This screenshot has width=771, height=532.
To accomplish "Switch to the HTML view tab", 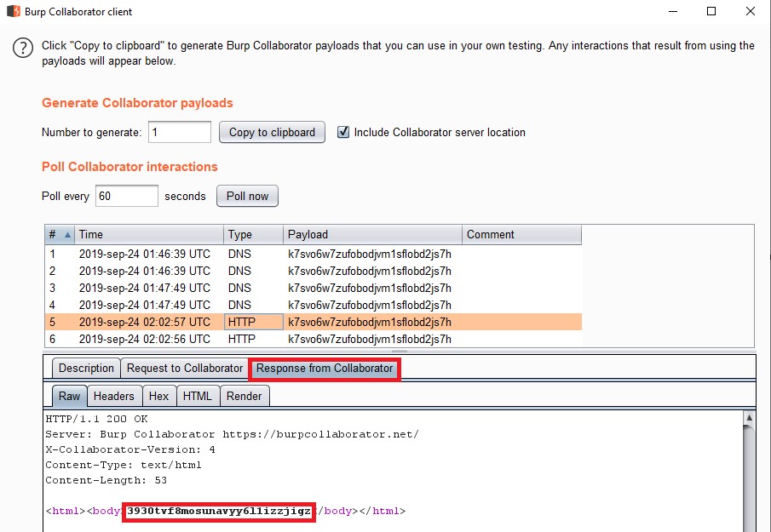I will click(x=197, y=396).
